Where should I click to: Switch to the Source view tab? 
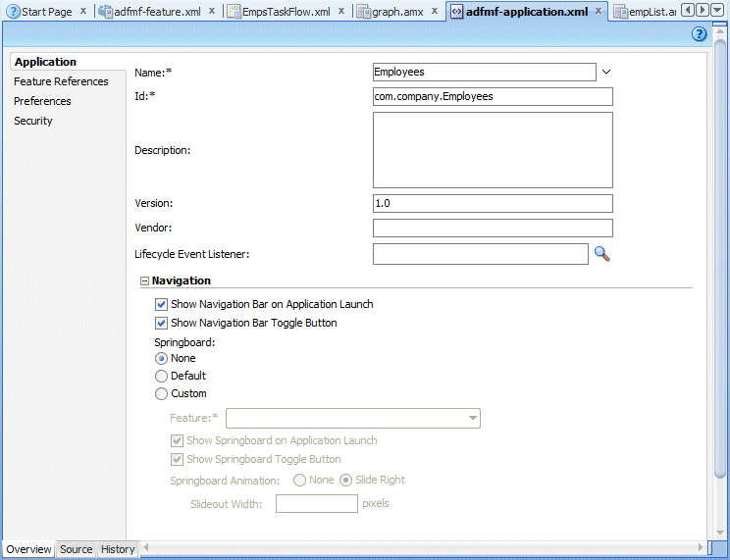(77, 549)
